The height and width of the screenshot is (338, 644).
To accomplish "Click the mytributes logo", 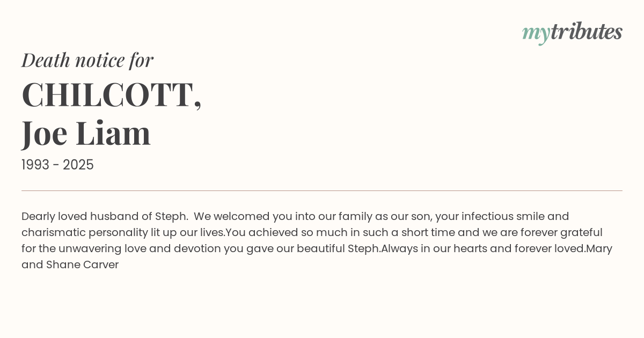I will pos(572,32).
